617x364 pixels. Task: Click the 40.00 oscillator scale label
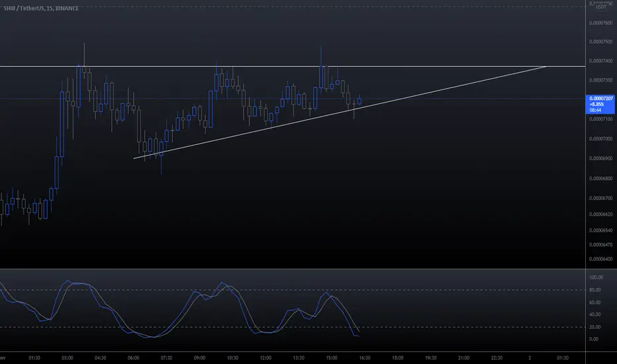595,314
